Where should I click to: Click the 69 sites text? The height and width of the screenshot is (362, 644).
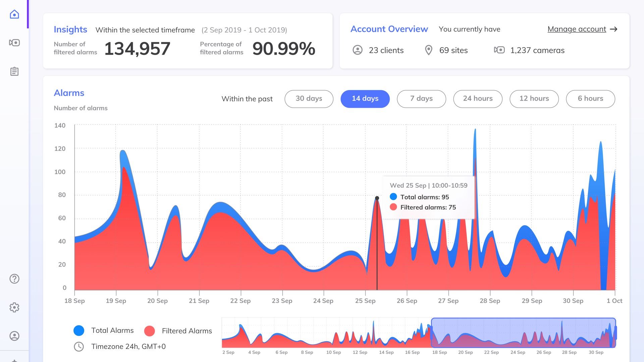point(453,50)
